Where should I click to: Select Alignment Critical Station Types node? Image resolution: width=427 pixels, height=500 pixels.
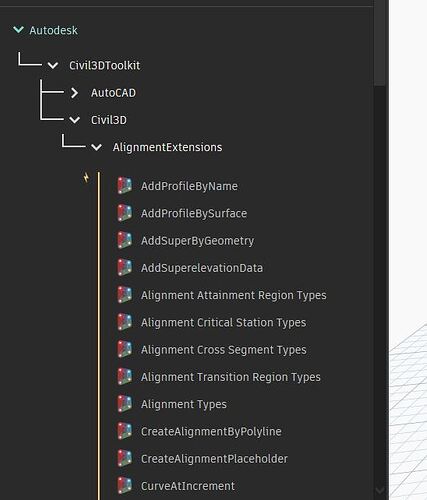(223, 322)
